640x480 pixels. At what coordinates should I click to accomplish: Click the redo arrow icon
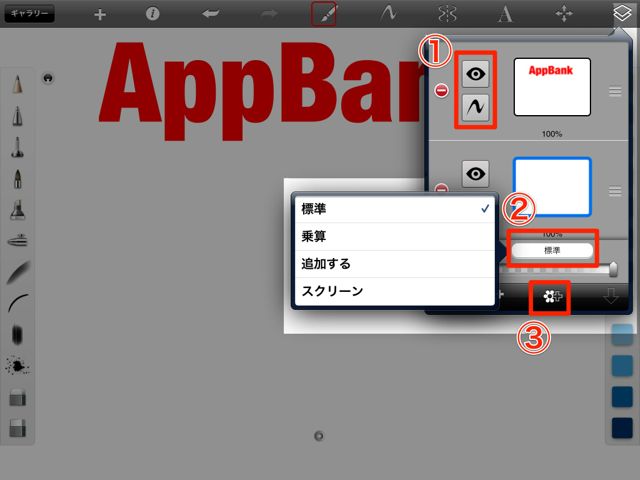click(269, 13)
